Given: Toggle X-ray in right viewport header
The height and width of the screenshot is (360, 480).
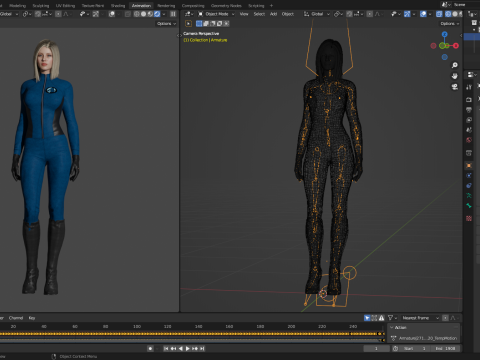Looking at the screenshot, I should click(x=439, y=14).
